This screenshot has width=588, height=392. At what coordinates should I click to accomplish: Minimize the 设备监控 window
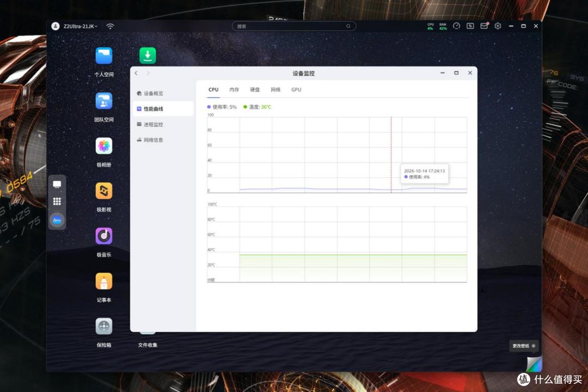click(x=443, y=73)
